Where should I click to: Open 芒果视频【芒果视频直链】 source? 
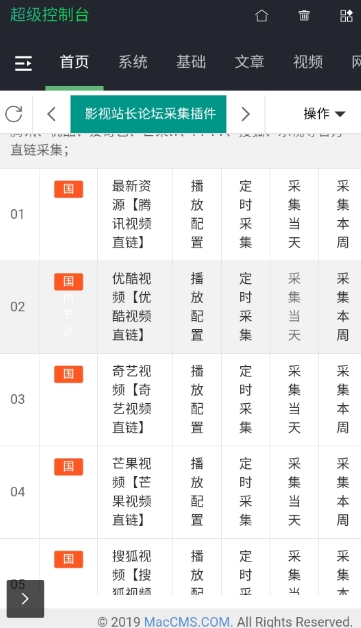pos(132,492)
